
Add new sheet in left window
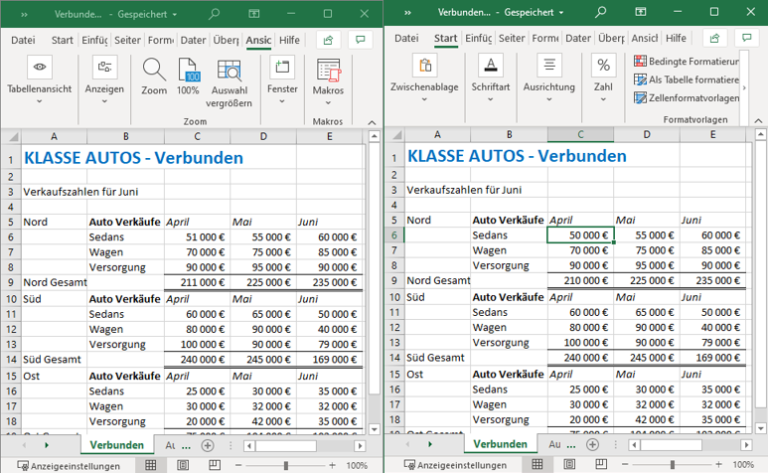click(208, 446)
